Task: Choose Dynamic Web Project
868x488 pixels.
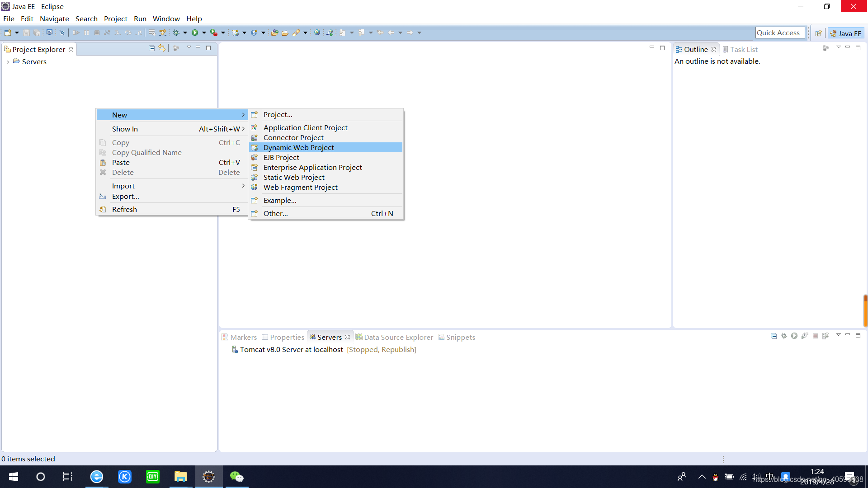Action: click(326, 147)
